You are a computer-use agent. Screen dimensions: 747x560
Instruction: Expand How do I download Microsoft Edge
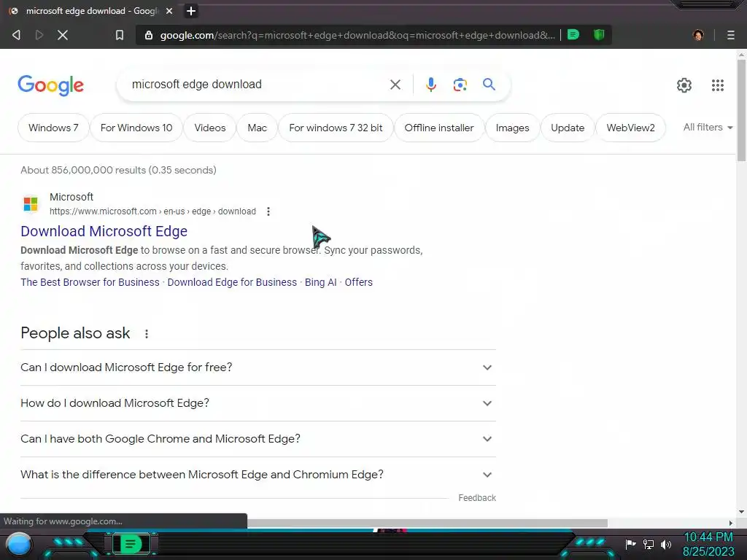pyautogui.click(x=258, y=403)
